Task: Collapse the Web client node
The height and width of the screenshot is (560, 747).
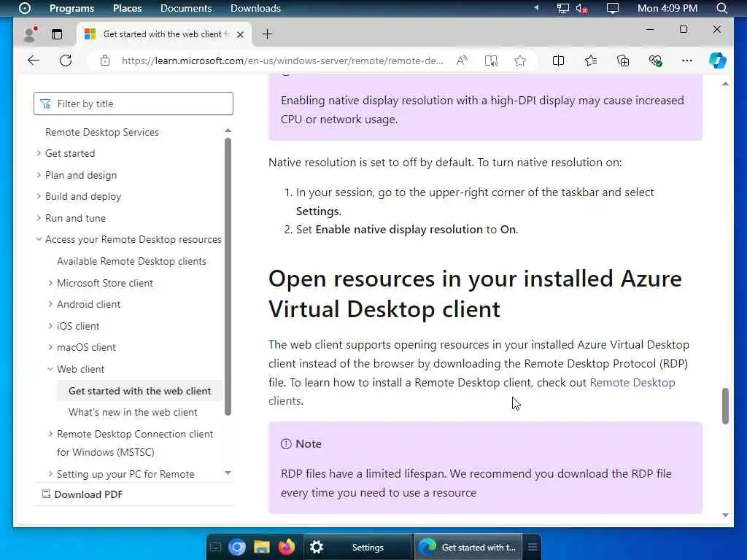Action: coord(50,369)
